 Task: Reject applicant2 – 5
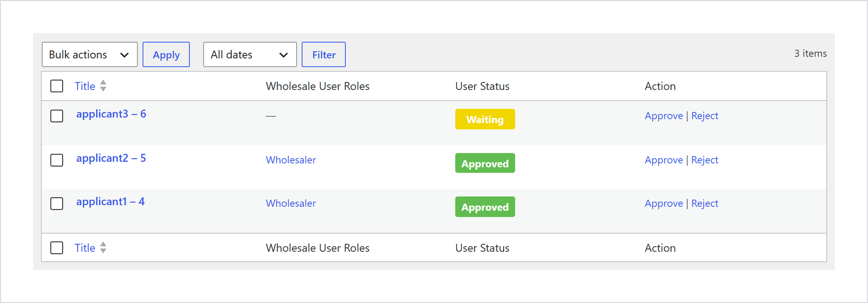(705, 160)
